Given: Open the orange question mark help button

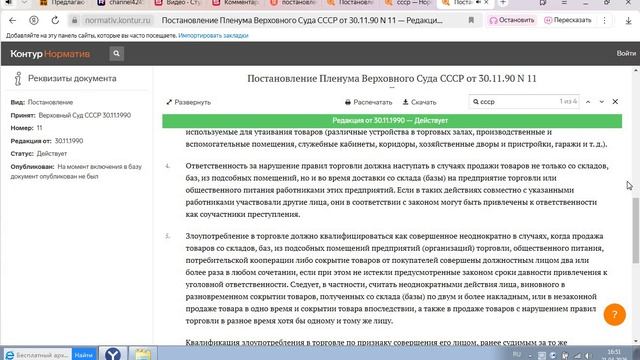Looking at the screenshot, I should coord(614,314).
